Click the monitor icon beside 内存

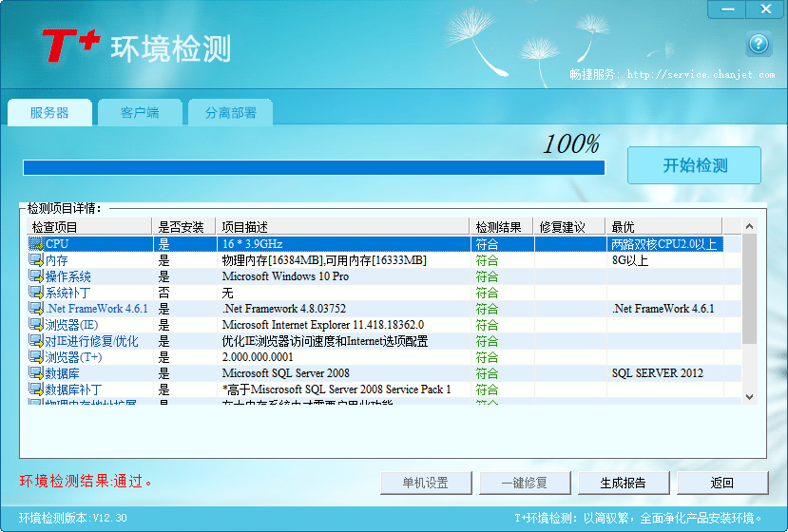point(36,259)
